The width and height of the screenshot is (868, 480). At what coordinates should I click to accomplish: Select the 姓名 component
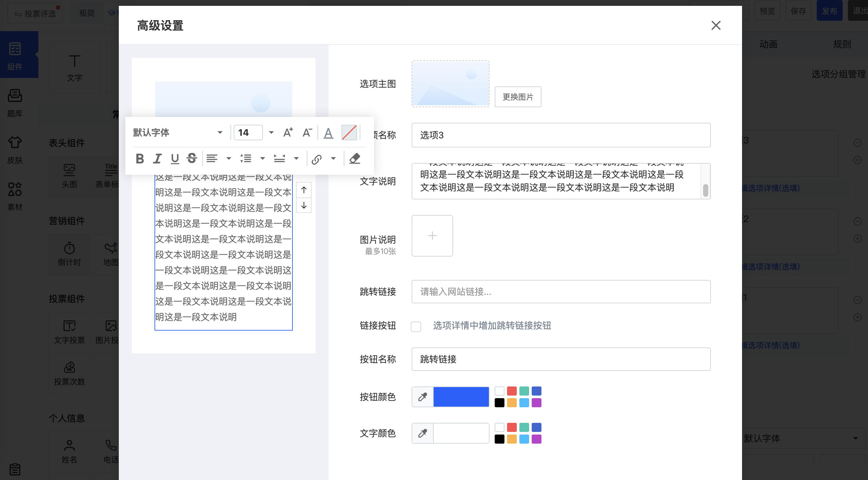coord(69,452)
